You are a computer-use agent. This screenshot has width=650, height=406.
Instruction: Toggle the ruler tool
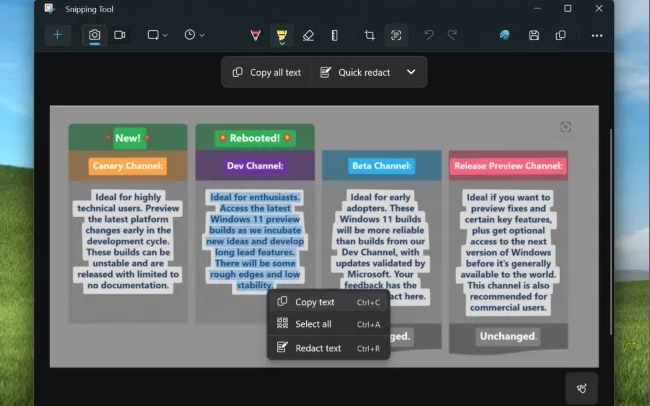334,35
